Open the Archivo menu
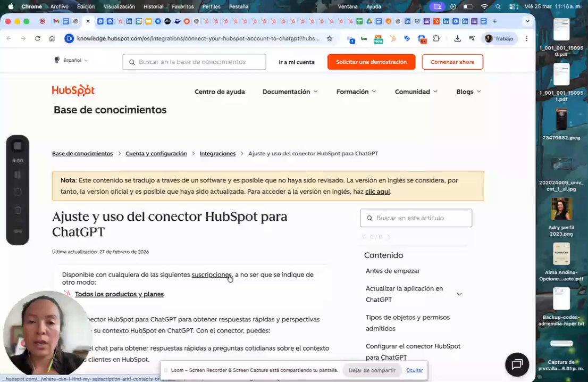This screenshot has width=588, height=382. pos(59,6)
